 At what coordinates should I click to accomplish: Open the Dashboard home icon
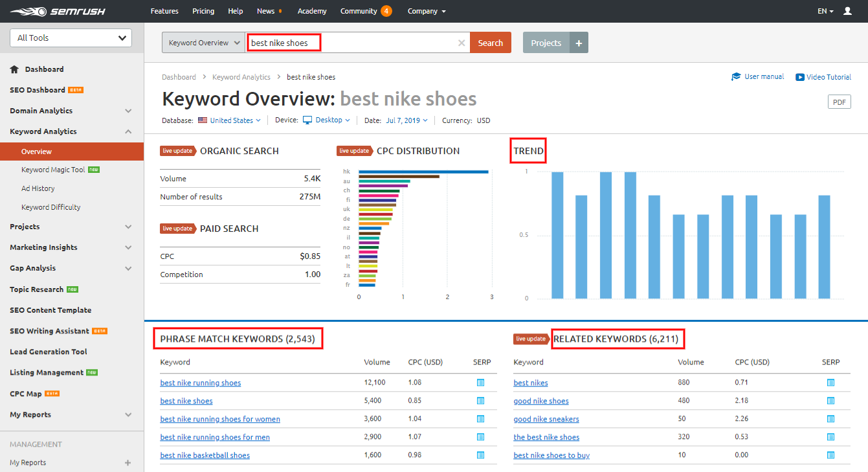(14, 69)
